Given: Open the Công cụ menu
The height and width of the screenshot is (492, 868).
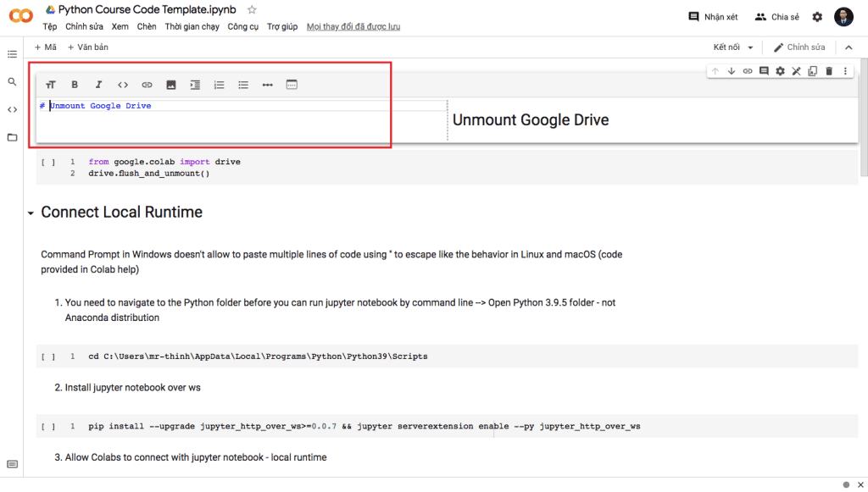Looking at the screenshot, I should (242, 27).
